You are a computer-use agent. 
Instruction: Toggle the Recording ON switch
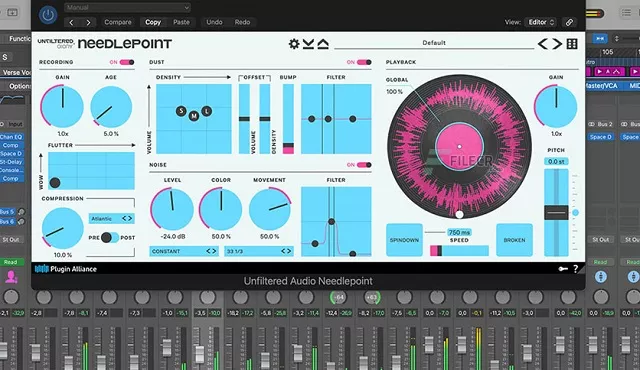127,62
